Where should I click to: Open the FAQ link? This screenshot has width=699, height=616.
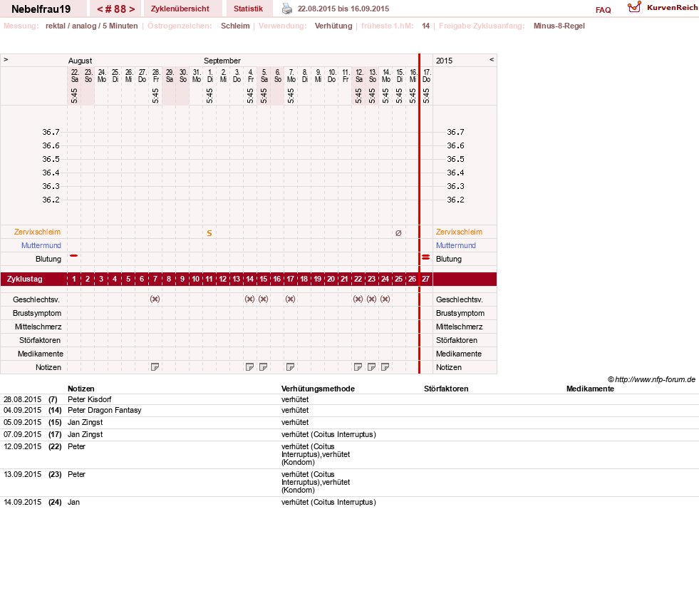[x=603, y=10]
